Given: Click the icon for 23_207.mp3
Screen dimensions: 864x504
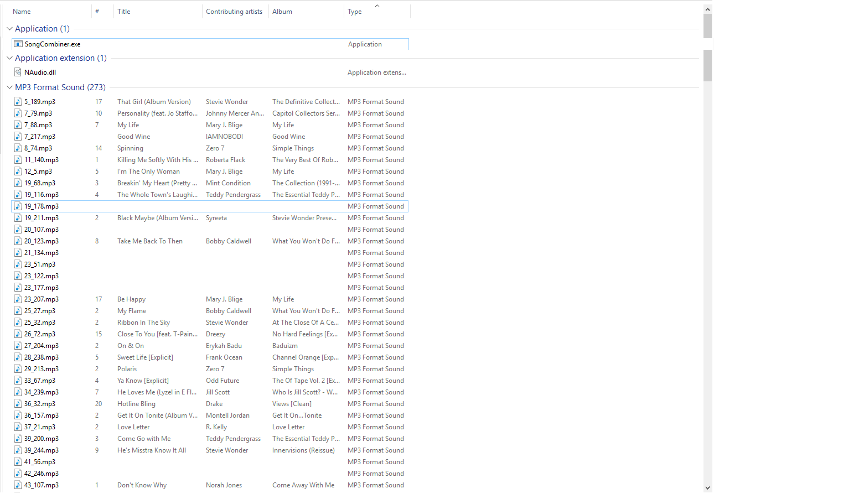Looking at the screenshot, I should point(18,299).
